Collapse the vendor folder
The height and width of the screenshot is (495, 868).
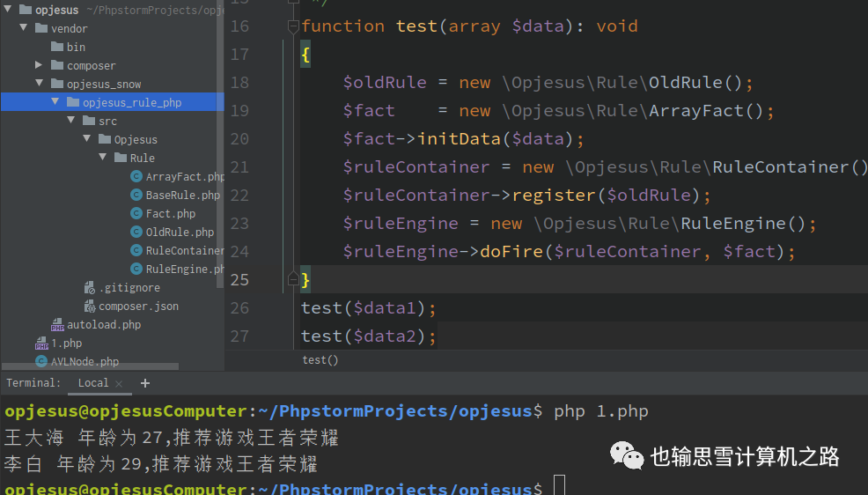point(23,29)
